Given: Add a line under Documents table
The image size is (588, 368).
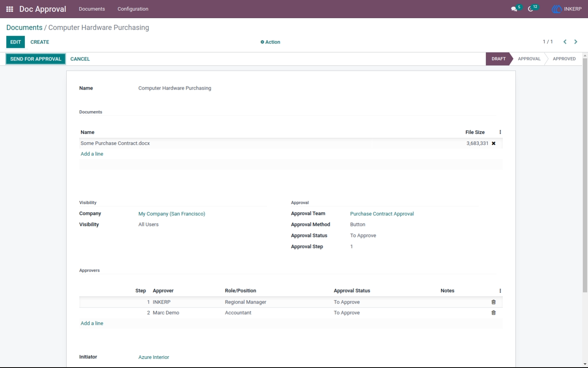Looking at the screenshot, I should (x=92, y=154).
